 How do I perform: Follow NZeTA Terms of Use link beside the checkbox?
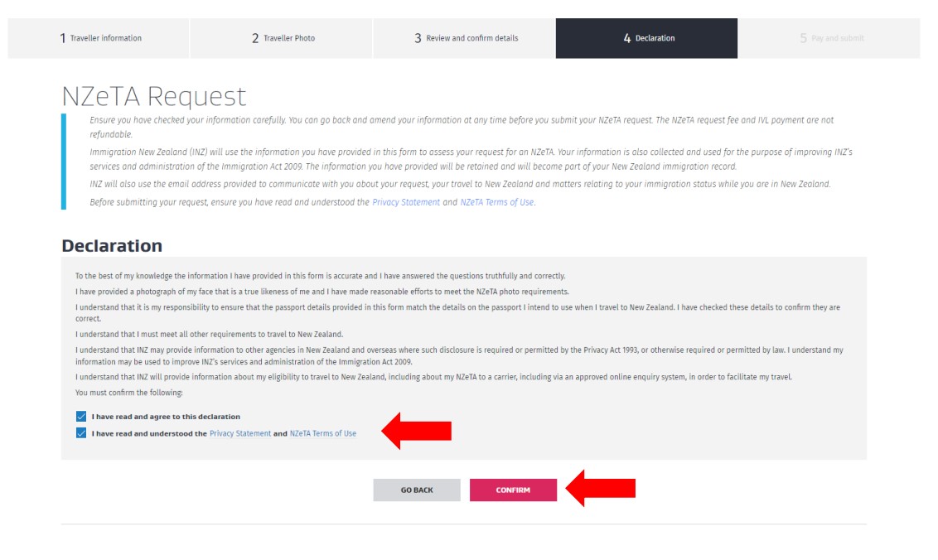[x=323, y=433]
